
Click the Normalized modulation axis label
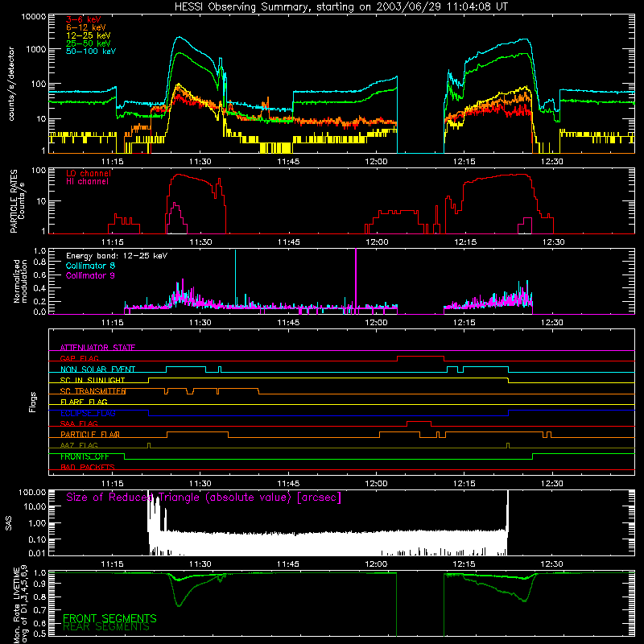pyautogui.click(x=20, y=281)
